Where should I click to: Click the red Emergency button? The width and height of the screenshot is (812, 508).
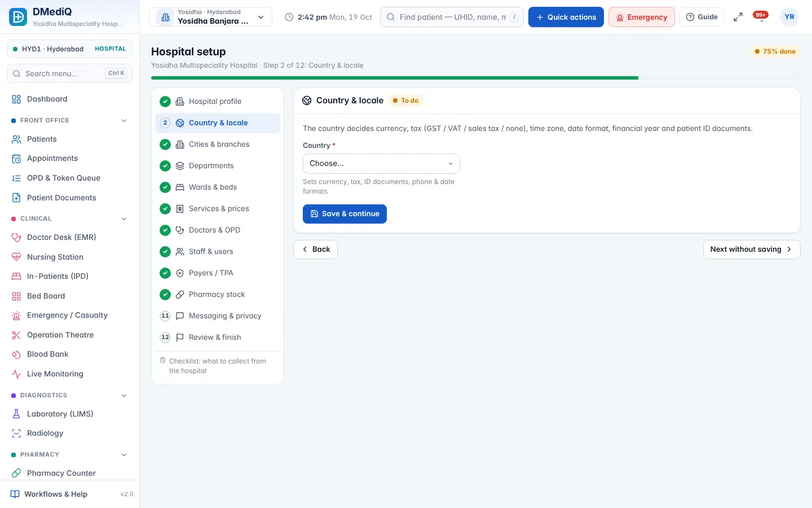[x=642, y=17]
